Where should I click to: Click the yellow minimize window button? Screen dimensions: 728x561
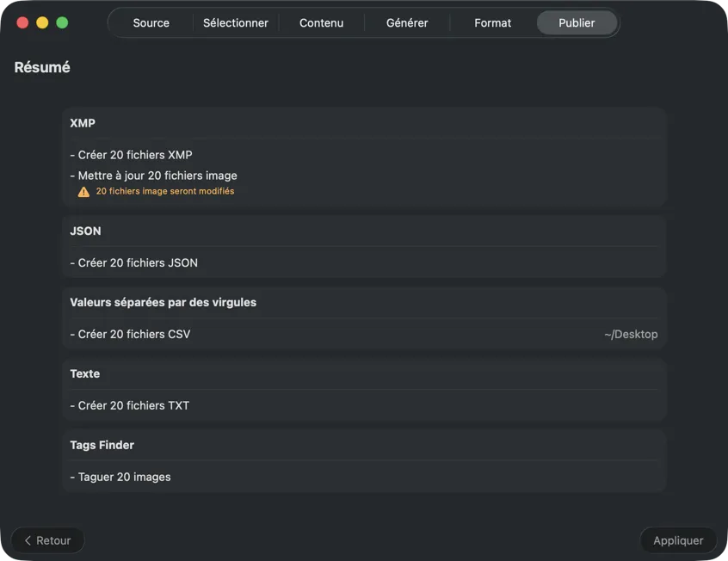[x=42, y=22]
